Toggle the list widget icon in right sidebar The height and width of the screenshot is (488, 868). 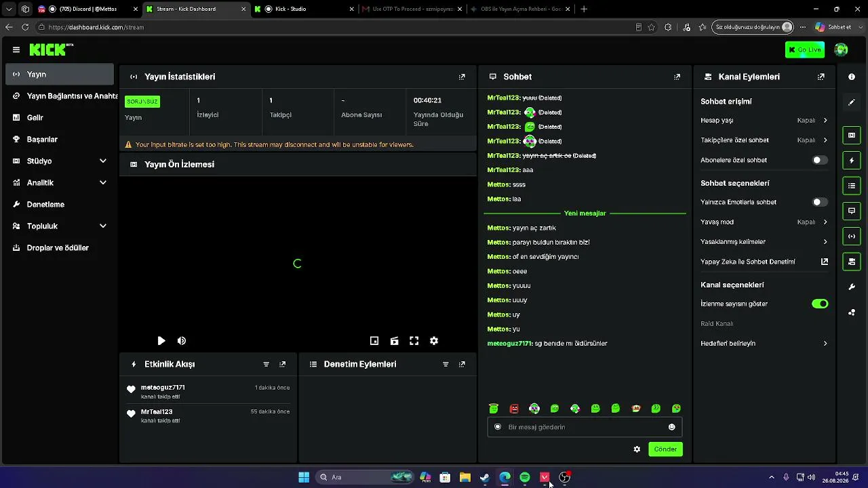(852, 186)
